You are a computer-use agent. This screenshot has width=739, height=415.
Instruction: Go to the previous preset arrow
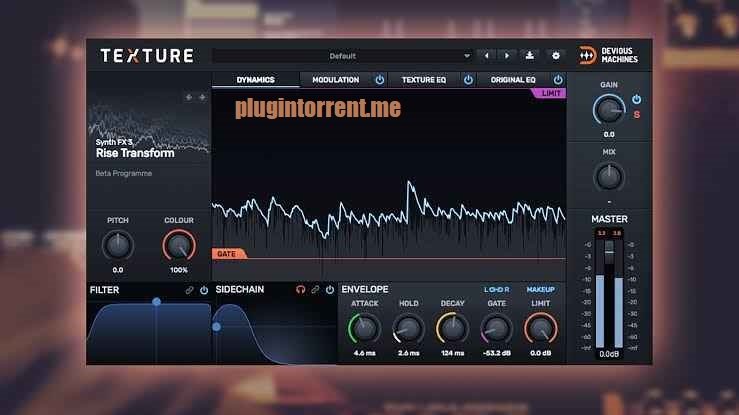(x=486, y=56)
